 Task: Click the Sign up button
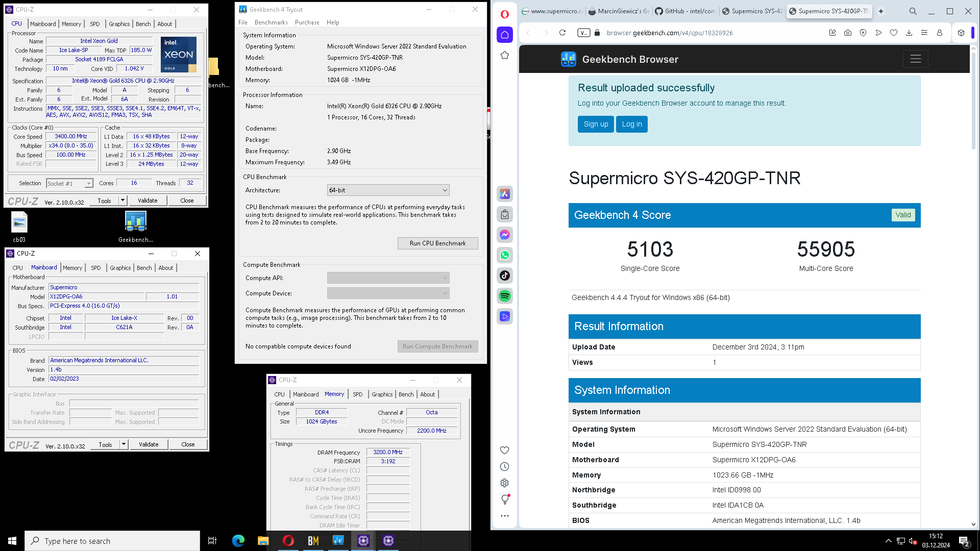coord(596,124)
